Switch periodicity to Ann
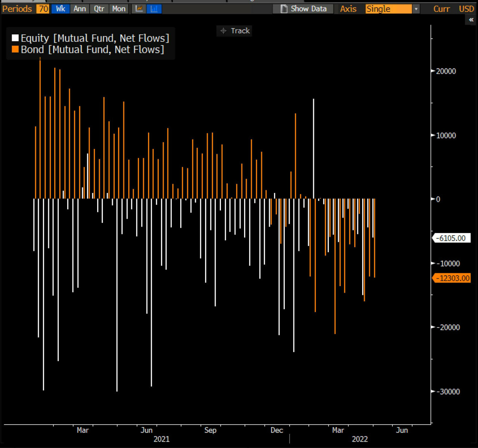 tap(80, 9)
